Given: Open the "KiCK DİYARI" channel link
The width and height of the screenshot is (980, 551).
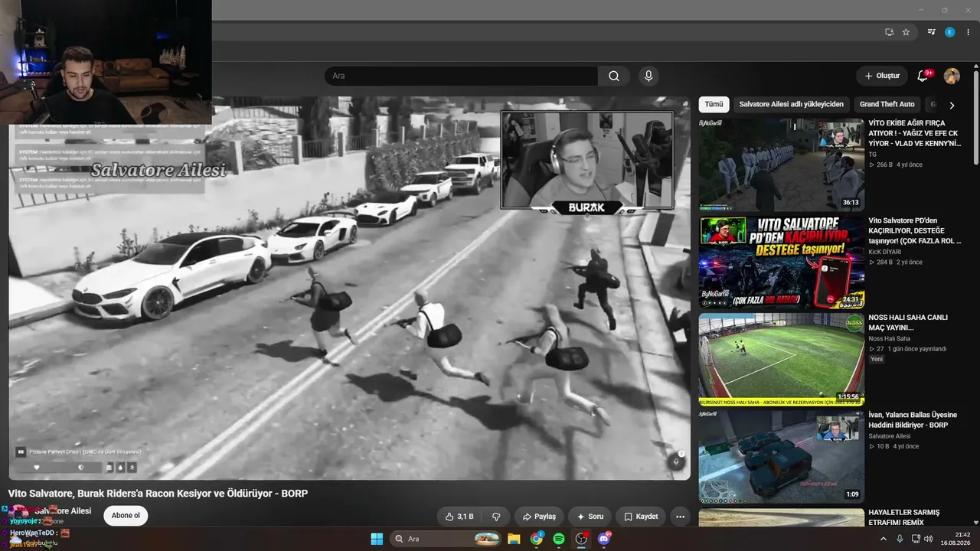Looking at the screenshot, I should click(x=884, y=252).
